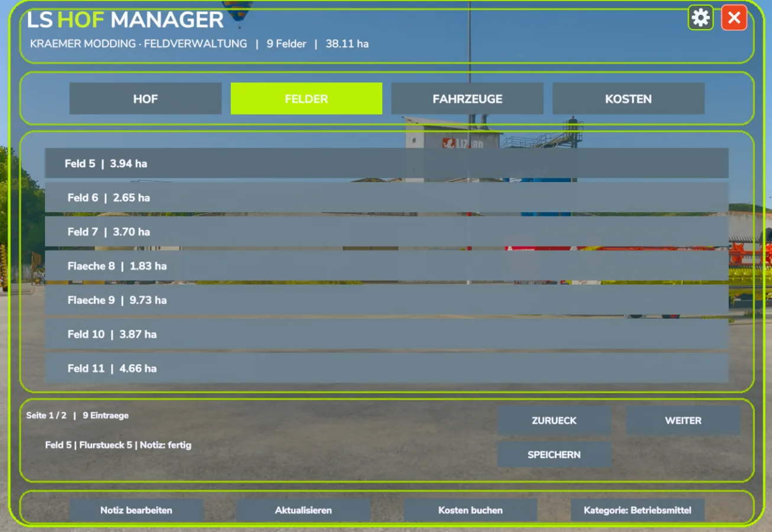Click the Feld 5 note detail text
This screenshot has height=532, width=772.
118,445
